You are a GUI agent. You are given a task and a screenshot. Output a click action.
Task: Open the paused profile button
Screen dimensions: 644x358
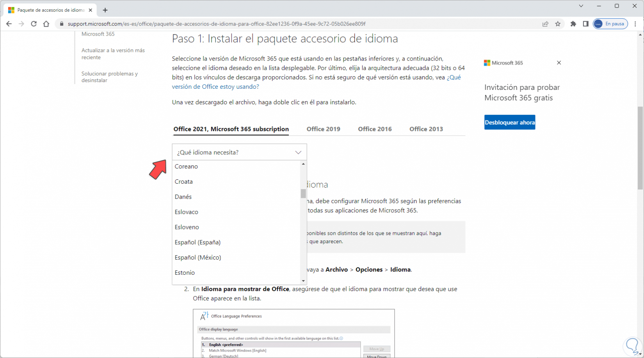point(610,24)
